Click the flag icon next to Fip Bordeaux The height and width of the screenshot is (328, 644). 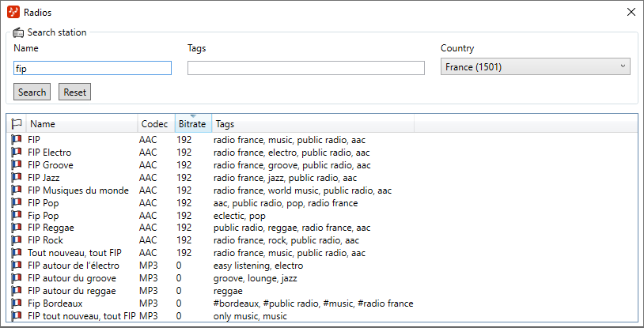pyautogui.click(x=17, y=303)
